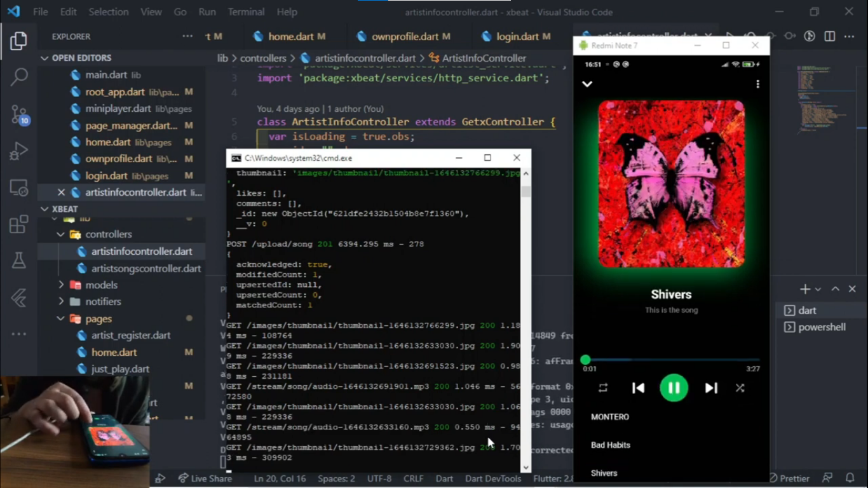The height and width of the screenshot is (488, 868).
Task: Click the feedback icon in status bar
Action: (827, 478)
